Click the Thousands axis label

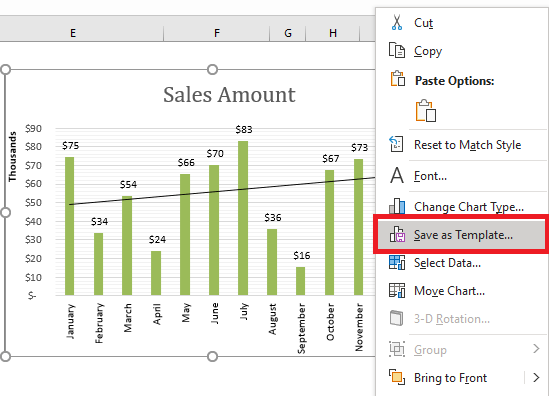(13, 157)
